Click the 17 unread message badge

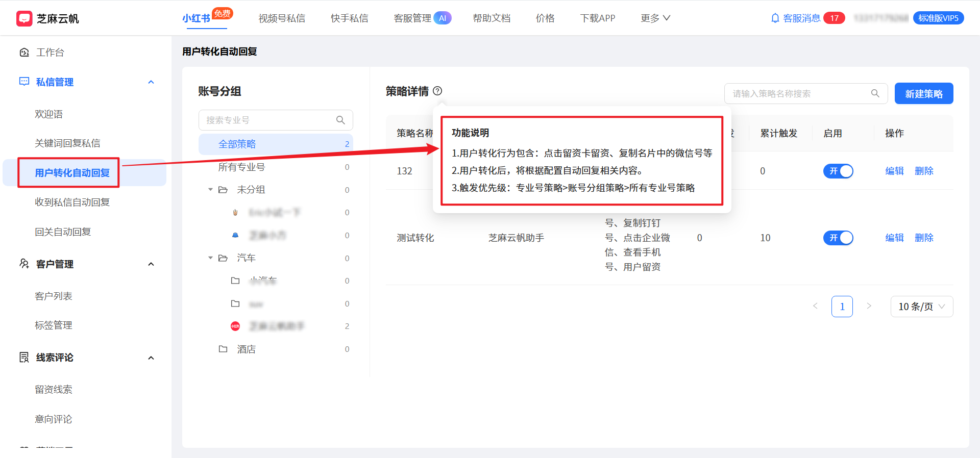coord(835,18)
